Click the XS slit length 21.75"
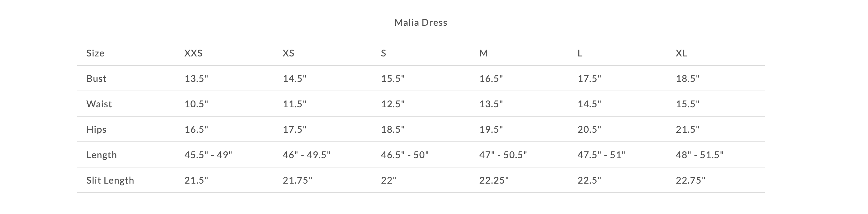 click(297, 180)
